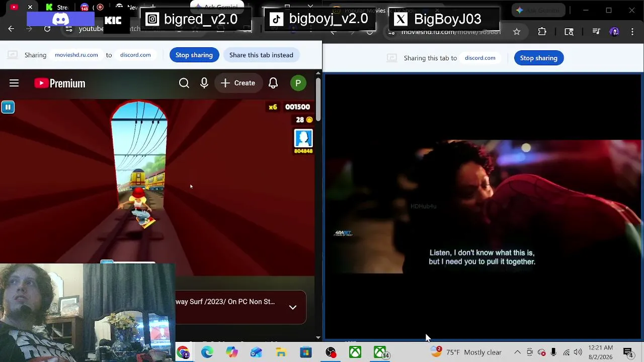
Task: Open the weather widget showing 75°F
Action: 466,352
